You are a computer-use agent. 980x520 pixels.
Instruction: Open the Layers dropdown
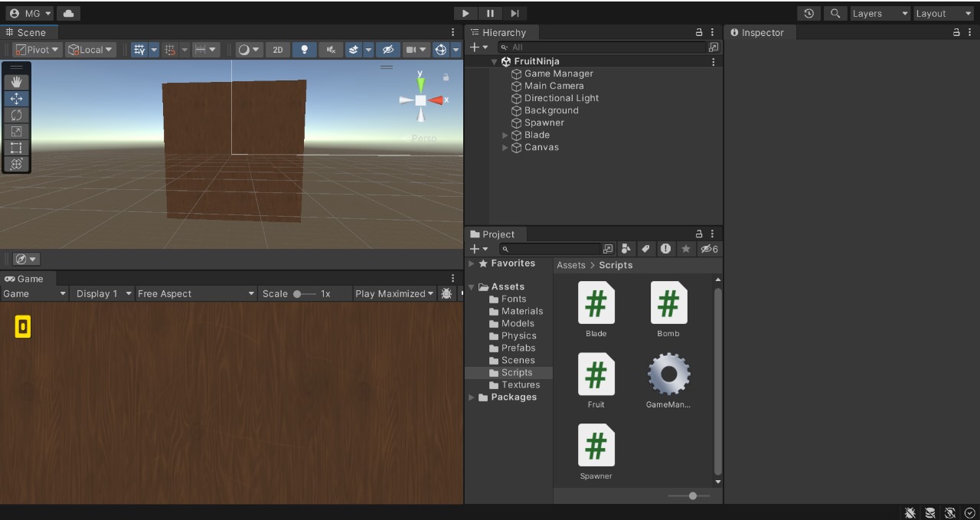pos(880,13)
